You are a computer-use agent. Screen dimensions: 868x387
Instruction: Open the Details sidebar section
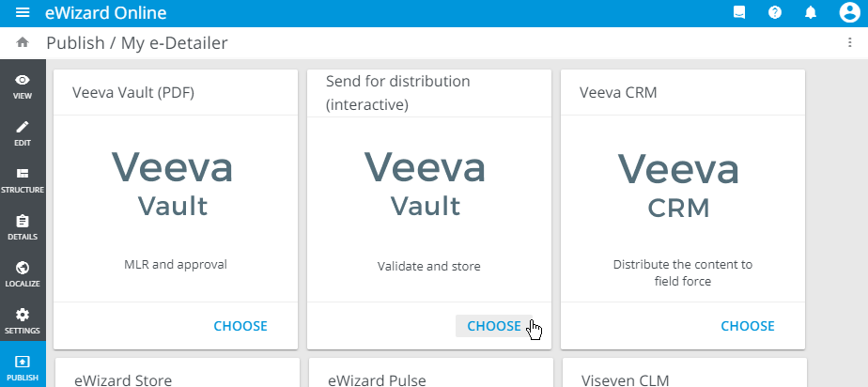(23, 226)
